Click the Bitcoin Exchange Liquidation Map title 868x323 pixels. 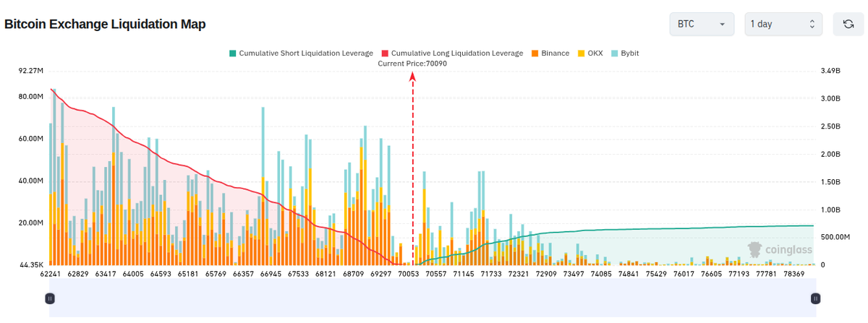[106, 24]
